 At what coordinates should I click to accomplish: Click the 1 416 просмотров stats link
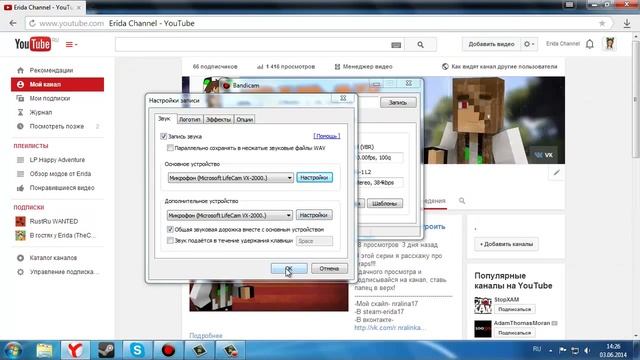pos(286,67)
